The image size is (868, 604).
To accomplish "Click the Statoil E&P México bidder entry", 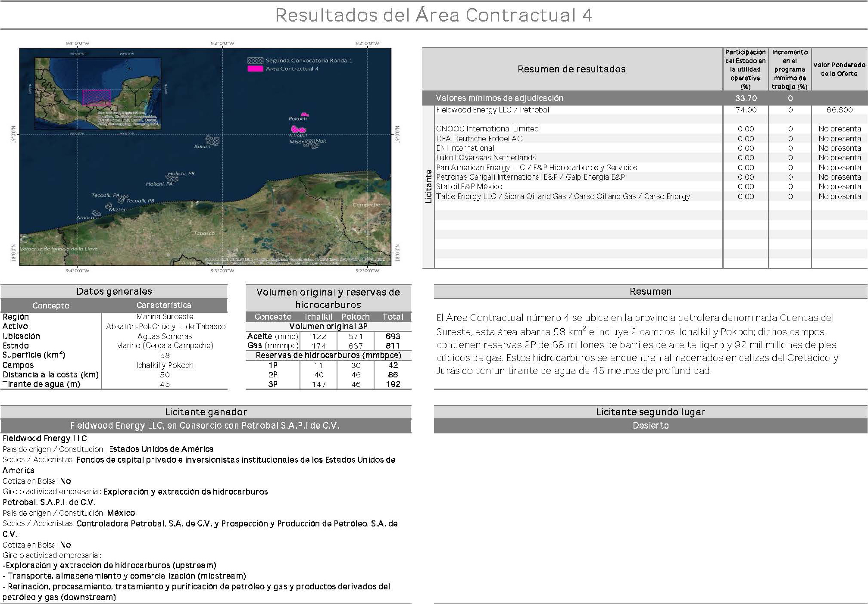I will pos(469,187).
